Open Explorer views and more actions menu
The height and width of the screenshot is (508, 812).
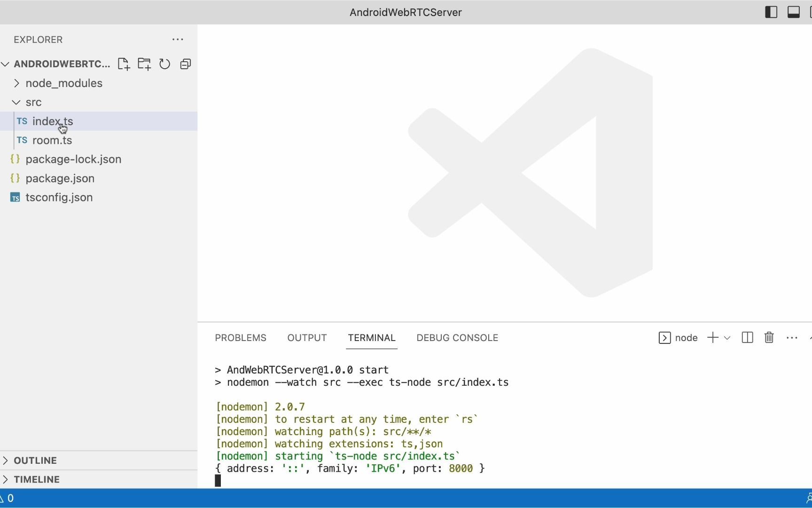coord(178,40)
